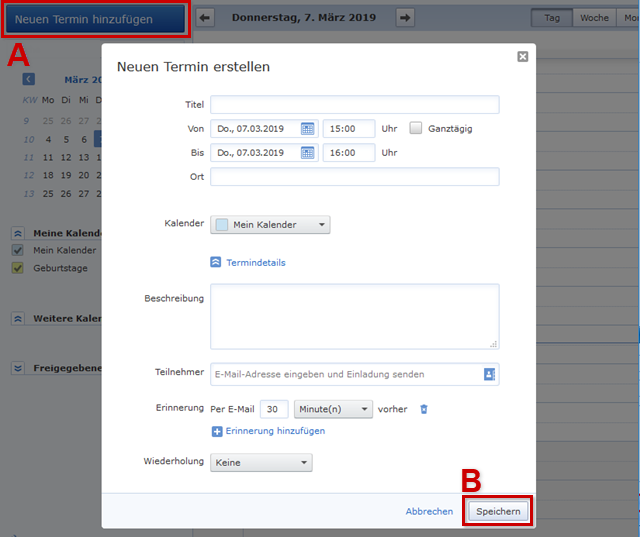Click the Erinnerung hinzufügen link
Viewport: 640px width, 537px height.
pyautogui.click(x=275, y=431)
